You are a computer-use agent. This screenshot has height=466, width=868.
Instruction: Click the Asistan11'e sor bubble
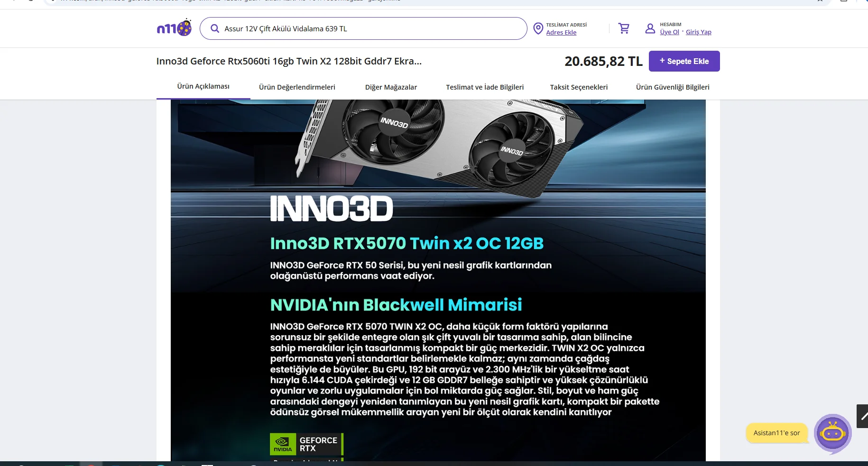pyautogui.click(x=776, y=433)
